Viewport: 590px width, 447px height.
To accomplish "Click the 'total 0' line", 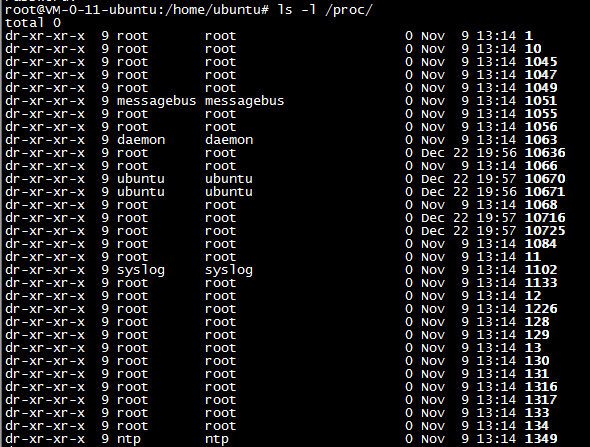I will 33,23.
